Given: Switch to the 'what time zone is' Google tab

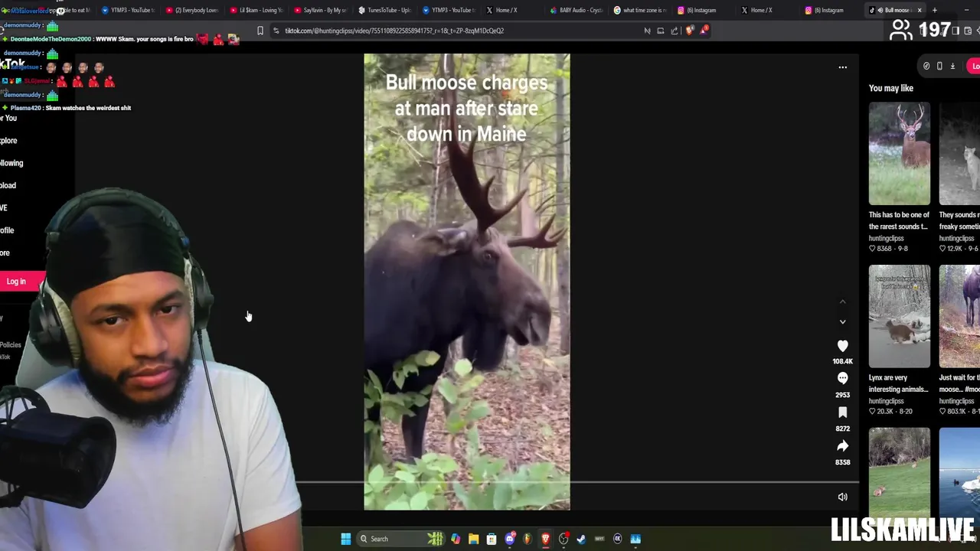Looking at the screenshot, I should [x=641, y=10].
